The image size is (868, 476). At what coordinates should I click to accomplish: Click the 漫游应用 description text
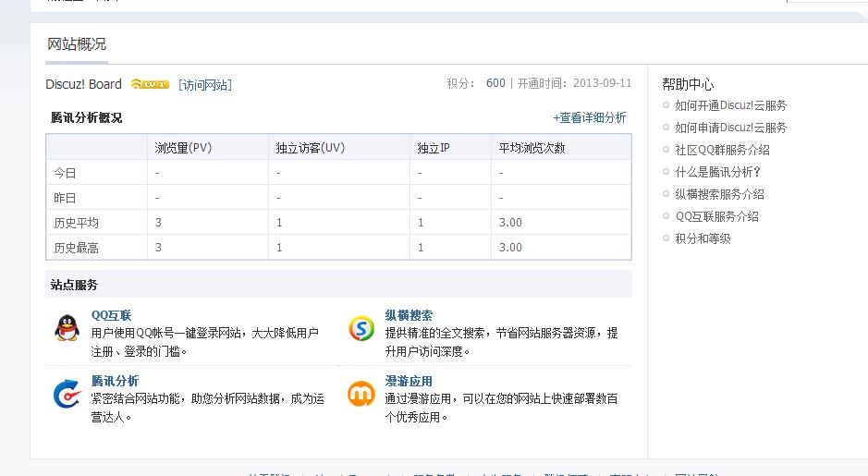point(502,408)
